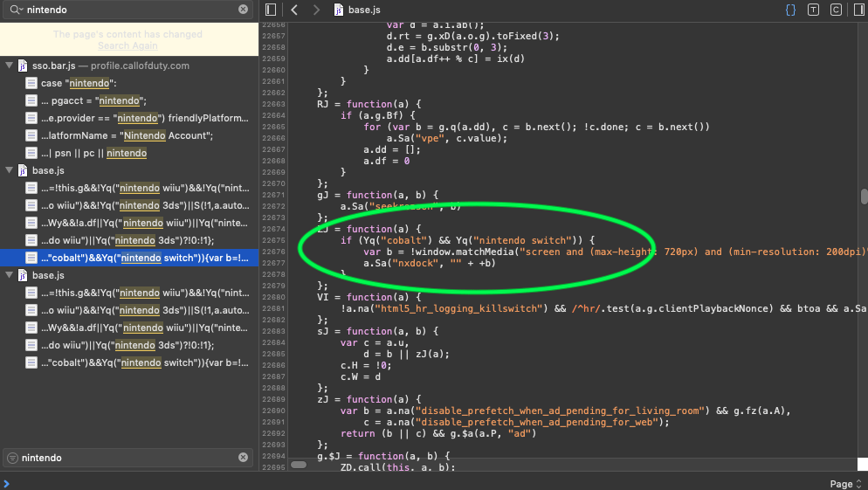Click the filter icon in bottom field
868x490 pixels.
tap(12, 458)
